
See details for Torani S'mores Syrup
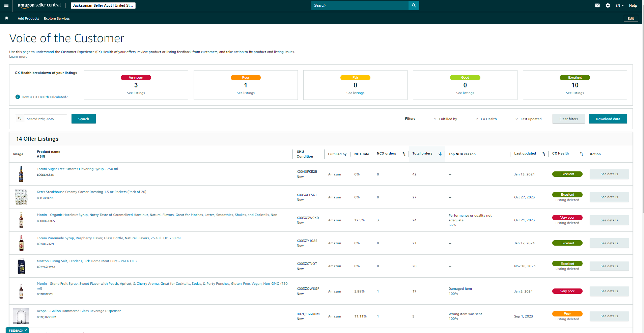609,174
